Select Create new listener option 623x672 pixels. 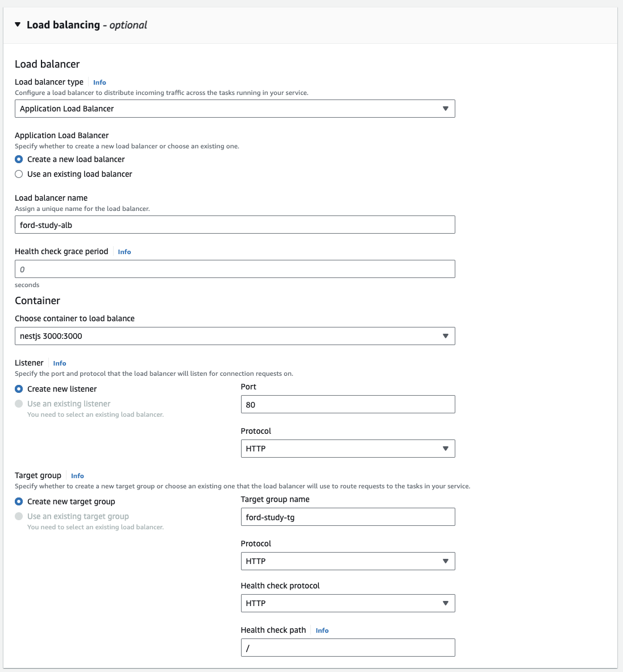(x=19, y=389)
